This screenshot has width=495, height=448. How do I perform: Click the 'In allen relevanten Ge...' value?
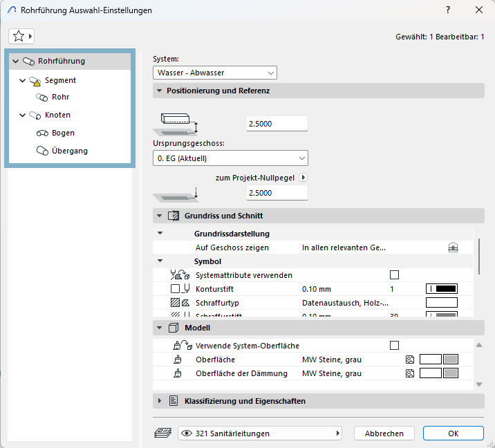tap(344, 248)
